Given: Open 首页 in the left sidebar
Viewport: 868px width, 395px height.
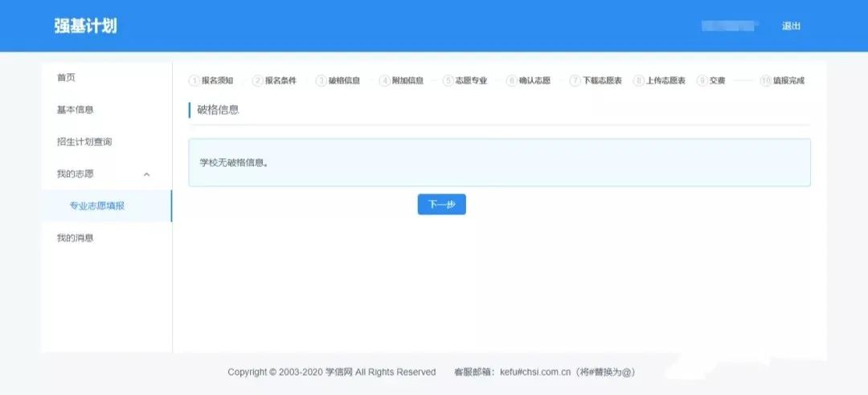Looking at the screenshot, I should [x=66, y=78].
